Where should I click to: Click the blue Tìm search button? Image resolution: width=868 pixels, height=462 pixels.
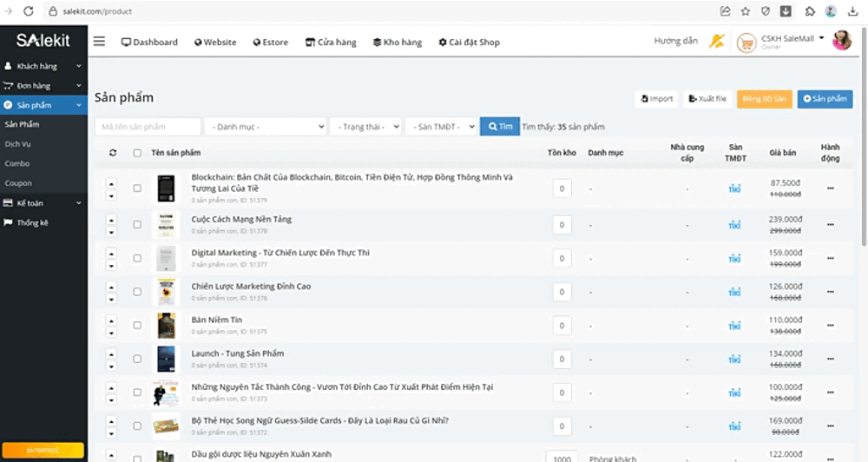[499, 127]
